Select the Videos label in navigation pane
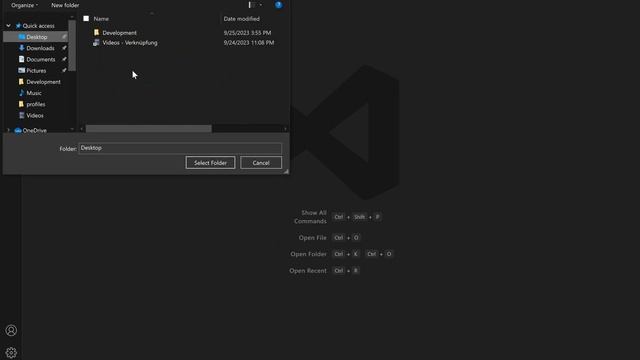The image size is (640, 360). coord(35,116)
